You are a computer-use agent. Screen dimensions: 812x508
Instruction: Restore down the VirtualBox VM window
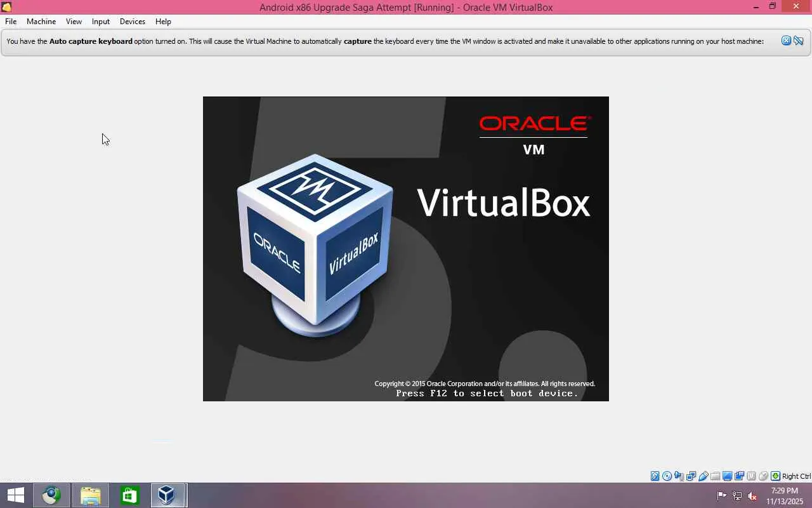tap(773, 7)
